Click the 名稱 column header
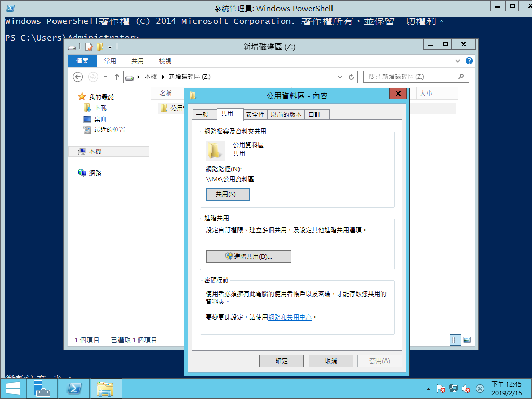This screenshot has width=532, height=399. pos(166,94)
